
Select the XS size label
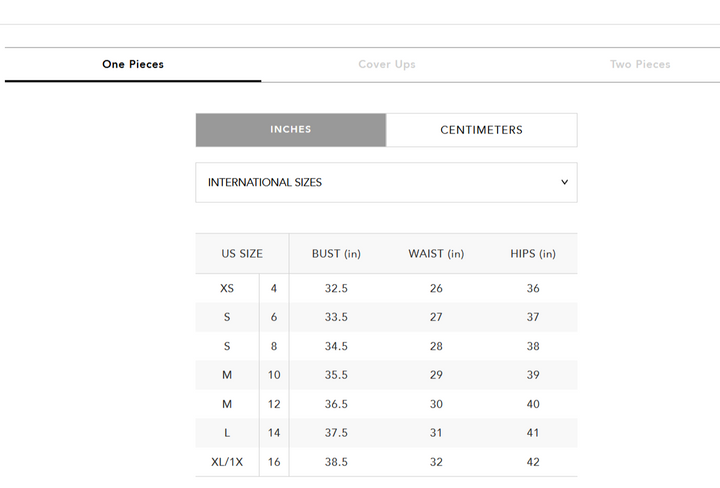(227, 288)
